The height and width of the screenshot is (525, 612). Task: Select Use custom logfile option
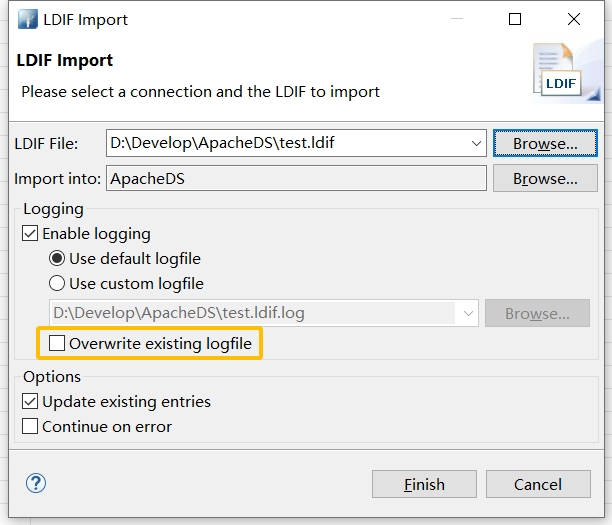58,284
